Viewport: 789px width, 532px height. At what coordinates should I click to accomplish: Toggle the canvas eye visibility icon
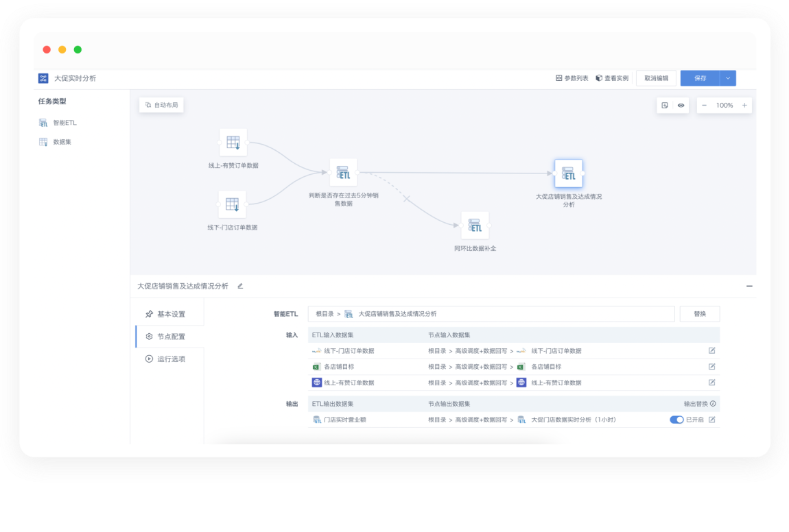click(x=681, y=105)
